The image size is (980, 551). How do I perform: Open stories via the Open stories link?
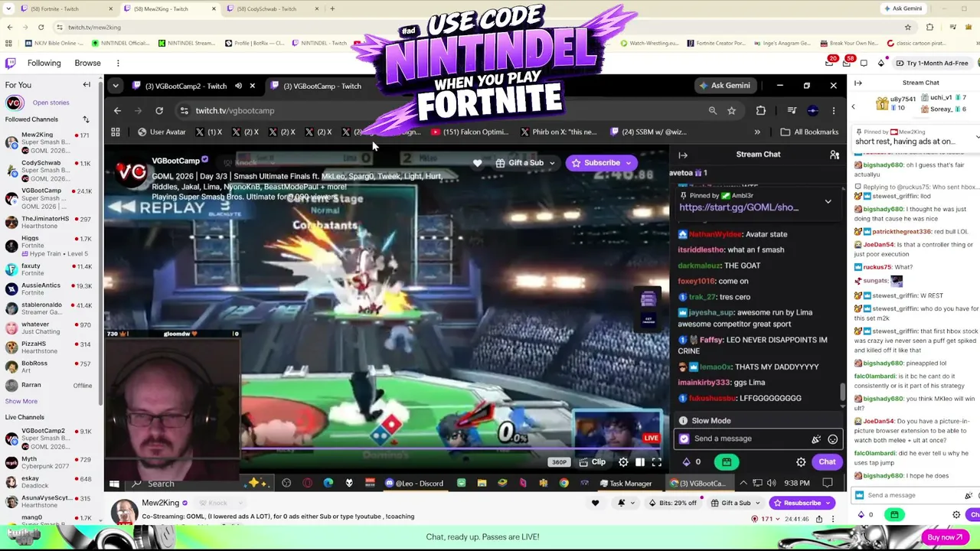click(x=51, y=103)
